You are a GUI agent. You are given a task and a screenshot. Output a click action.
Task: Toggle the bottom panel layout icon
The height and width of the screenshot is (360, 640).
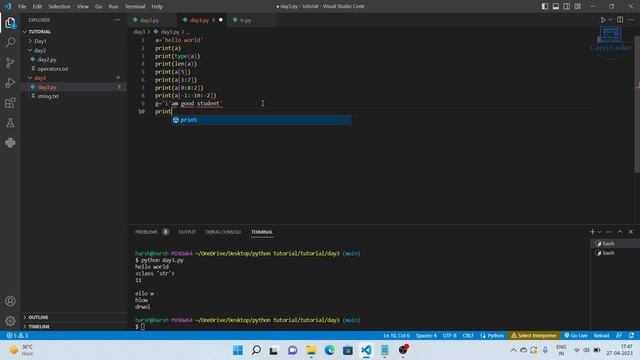556,6
